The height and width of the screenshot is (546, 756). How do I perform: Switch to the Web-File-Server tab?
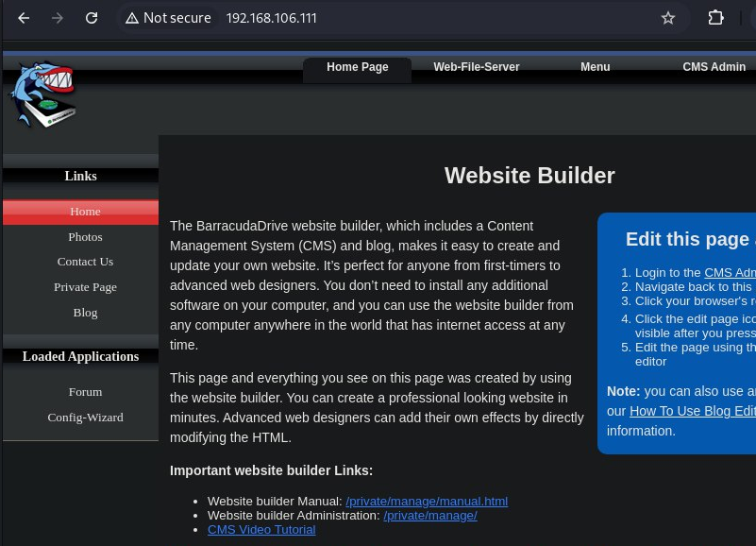[x=477, y=67]
